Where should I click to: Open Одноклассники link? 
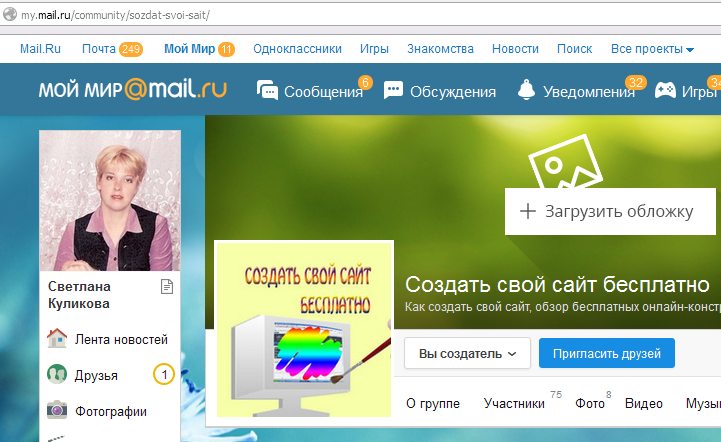(x=298, y=49)
